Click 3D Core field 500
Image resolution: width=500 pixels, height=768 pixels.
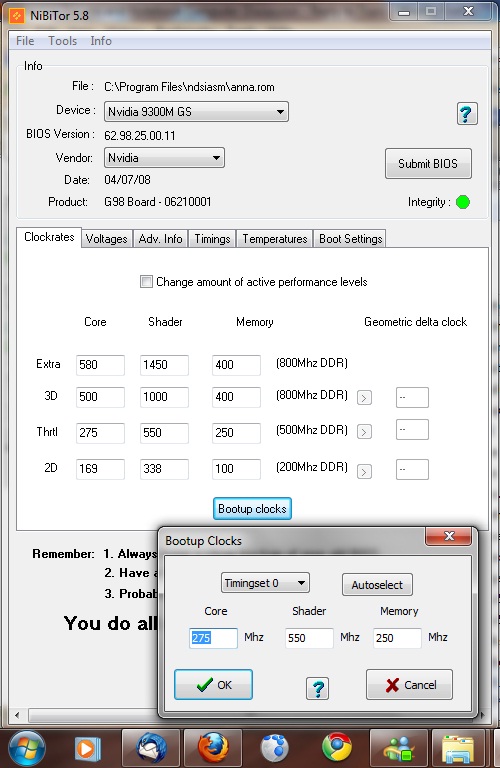tap(100, 397)
